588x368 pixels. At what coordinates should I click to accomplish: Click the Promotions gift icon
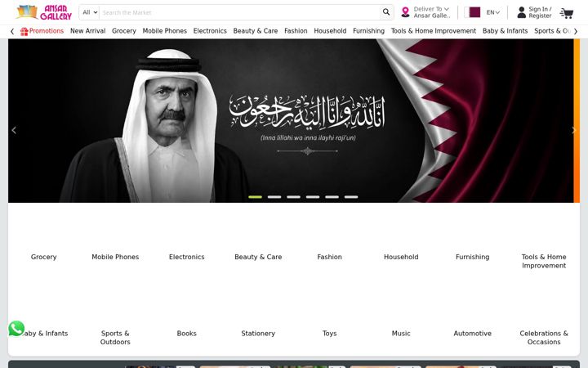tap(24, 32)
